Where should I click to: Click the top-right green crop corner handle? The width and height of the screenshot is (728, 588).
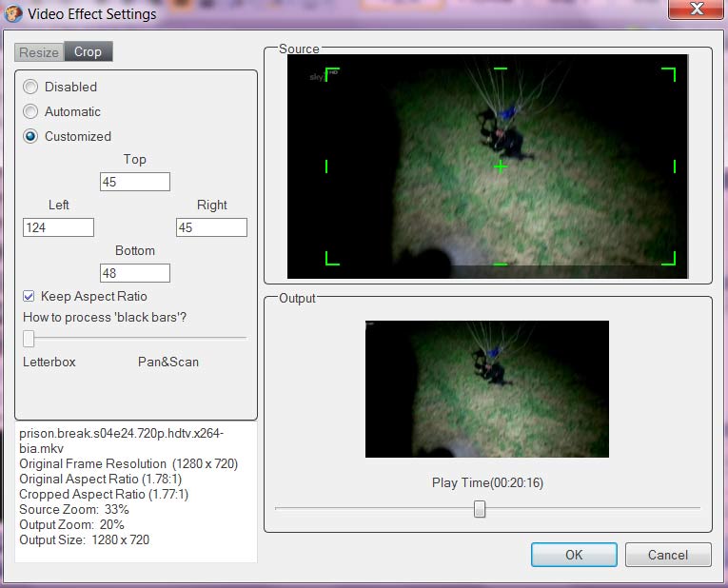click(x=670, y=74)
